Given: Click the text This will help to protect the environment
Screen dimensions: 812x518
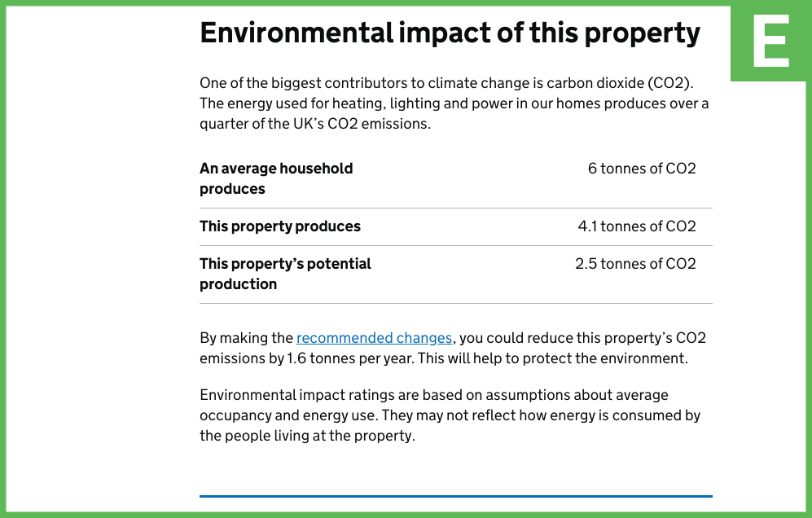Looking at the screenshot, I should tap(553, 358).
